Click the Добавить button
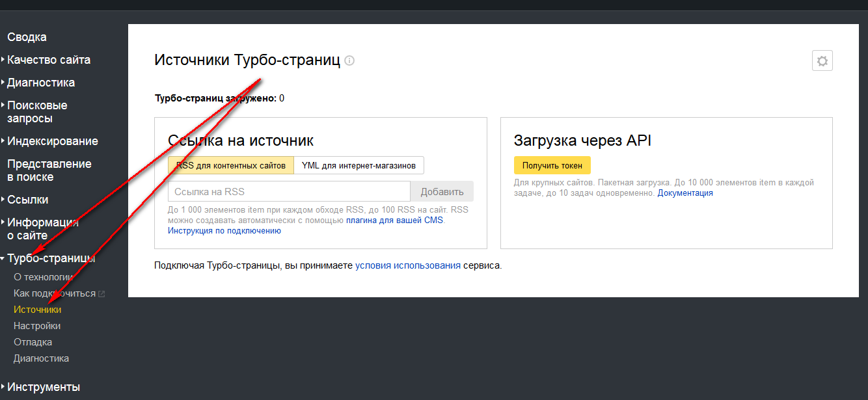Image resolution: width=868 pixels, height=400 pixels. click(442, 191)
